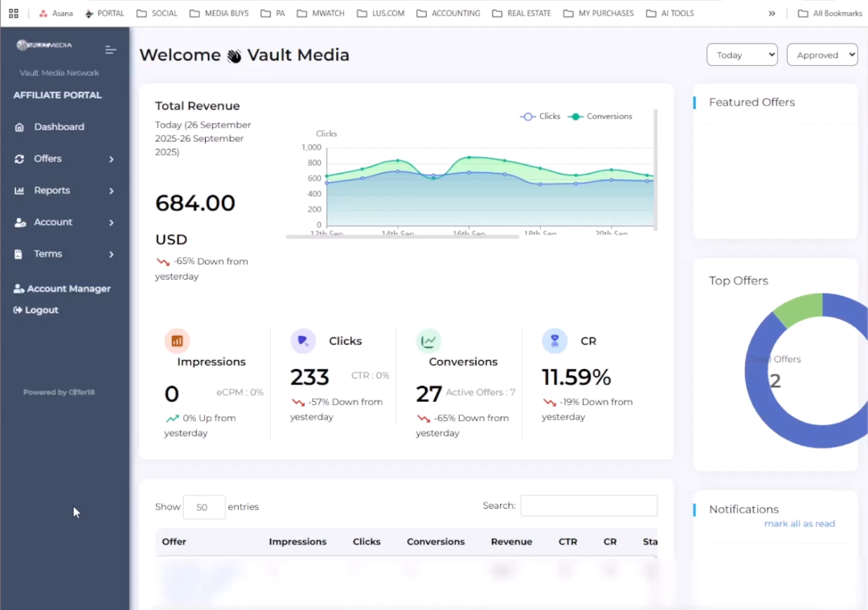Toggle Clicks series in chart legend
868x610 pixels.
(540, 117)
